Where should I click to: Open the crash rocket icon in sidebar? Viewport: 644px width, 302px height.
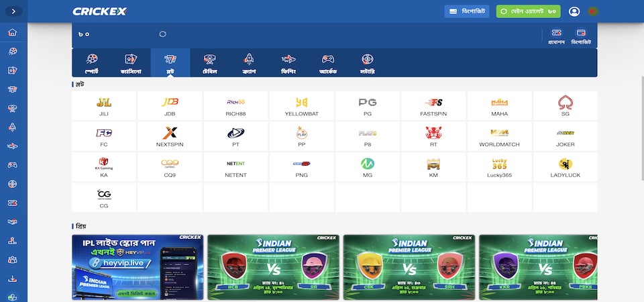tap(13, 127)
